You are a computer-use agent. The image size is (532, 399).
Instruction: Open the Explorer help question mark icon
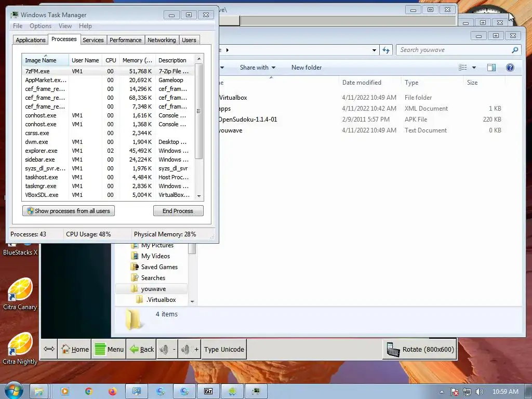pos(510,68)
